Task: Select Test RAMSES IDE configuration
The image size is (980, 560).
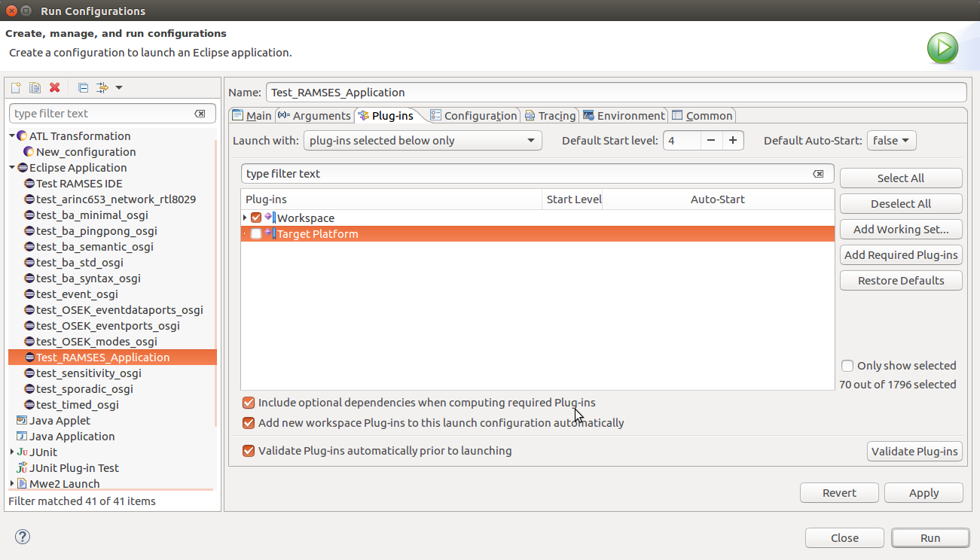Action: (79, 184)
